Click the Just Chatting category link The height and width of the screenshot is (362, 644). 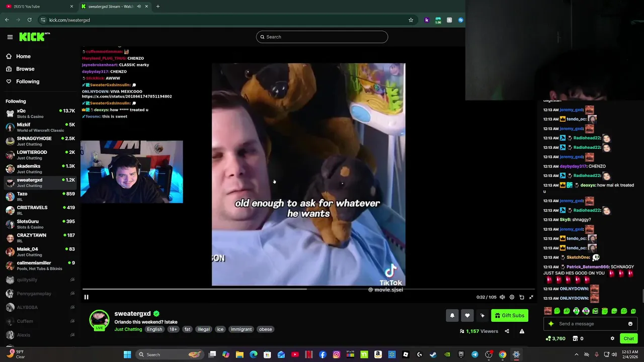click(x=128, y=329)
